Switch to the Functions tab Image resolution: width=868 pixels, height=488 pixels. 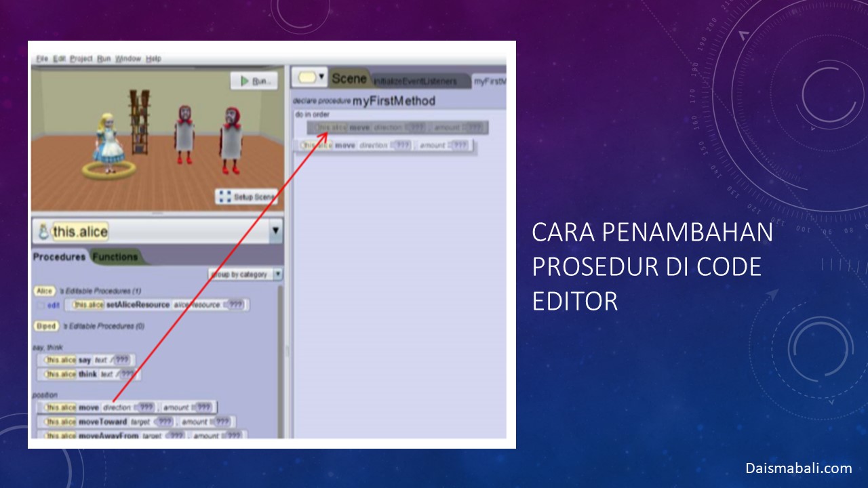pyautogui.click(x=115, y=257)
